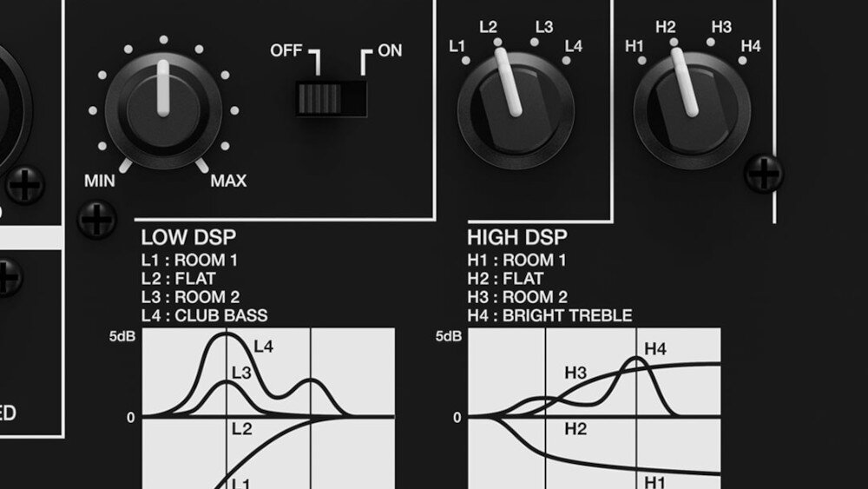
Task: Click the 'H4 : BRIGHT TREBLE' legend entry
Action: tap(549, 315)
